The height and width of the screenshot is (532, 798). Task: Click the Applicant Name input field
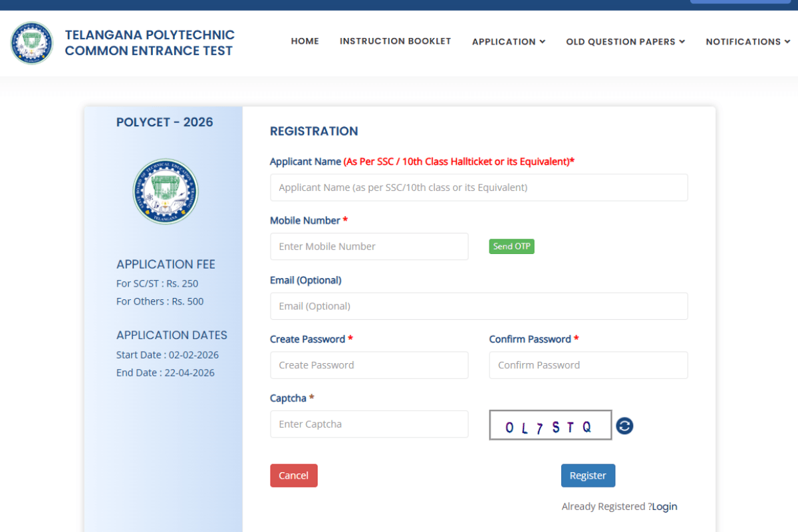(x=479, y=187)
